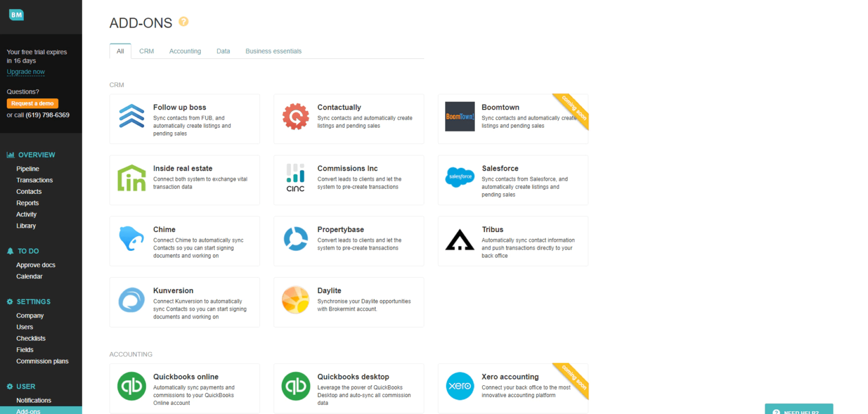This screenshot has height=414, width=868.
Task: Click the Quickbooks desktop green logo
Action: tap(296, 386)
